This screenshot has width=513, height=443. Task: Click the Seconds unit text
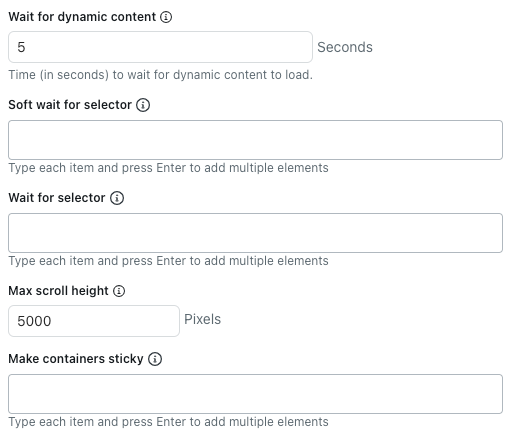click(345, 47)
